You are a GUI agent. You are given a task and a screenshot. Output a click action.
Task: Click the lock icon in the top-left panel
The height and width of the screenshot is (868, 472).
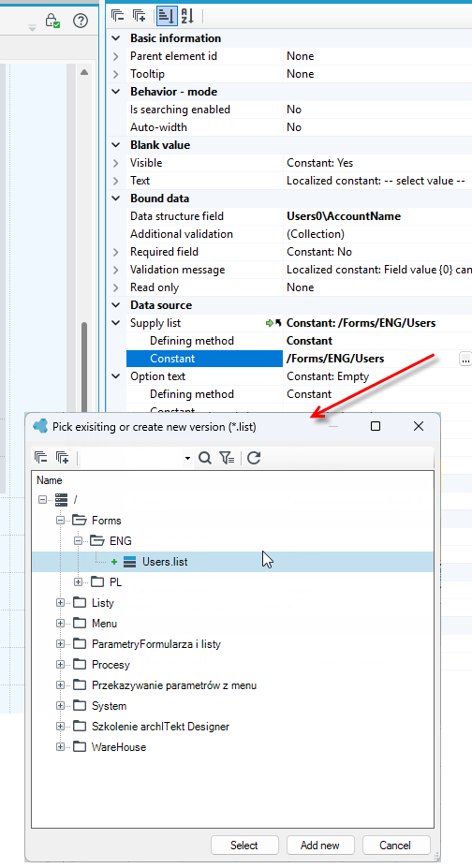click(x=52, y=21)
